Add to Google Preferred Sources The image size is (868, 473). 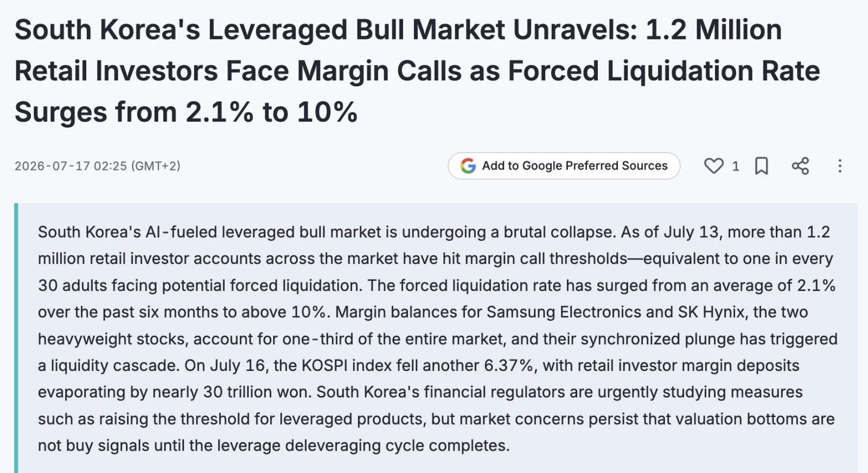[x=564, y=166]
